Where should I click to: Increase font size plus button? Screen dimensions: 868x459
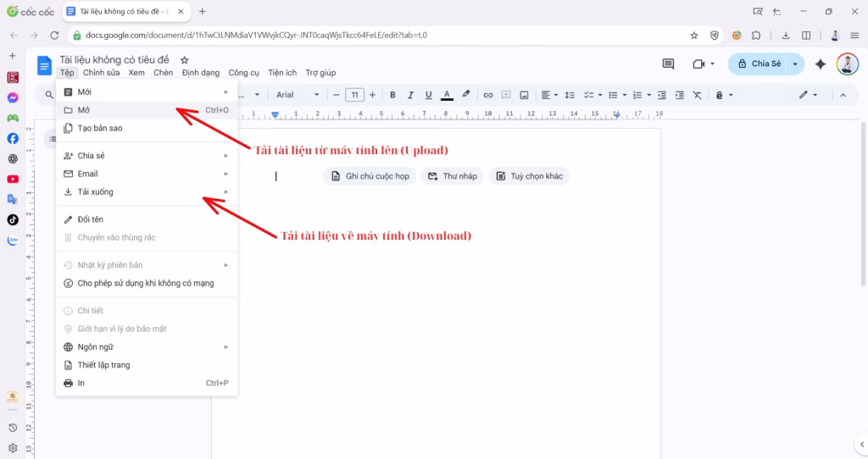click(x=373, y=95)
